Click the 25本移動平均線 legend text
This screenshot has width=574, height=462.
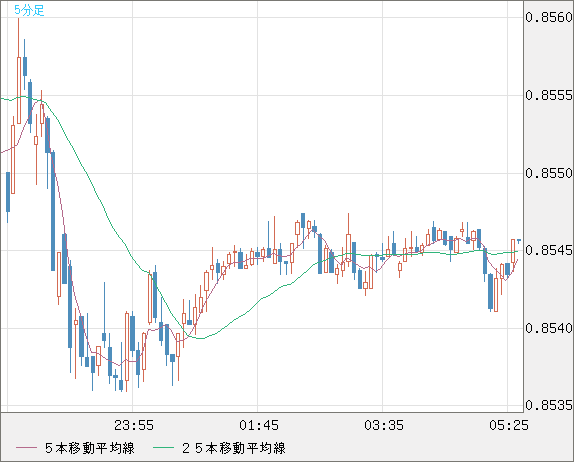[234, 448]
